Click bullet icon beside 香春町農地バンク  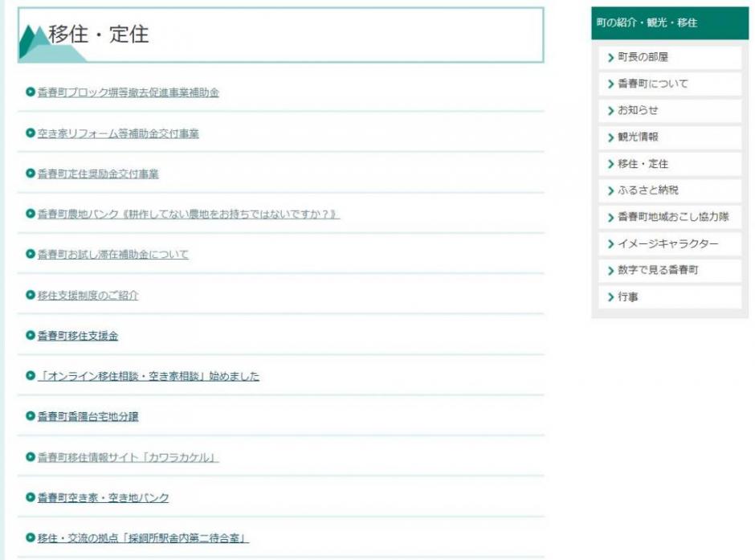point(31,213)
